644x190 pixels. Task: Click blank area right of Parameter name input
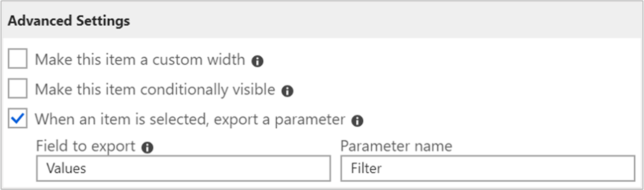(638, 169)
